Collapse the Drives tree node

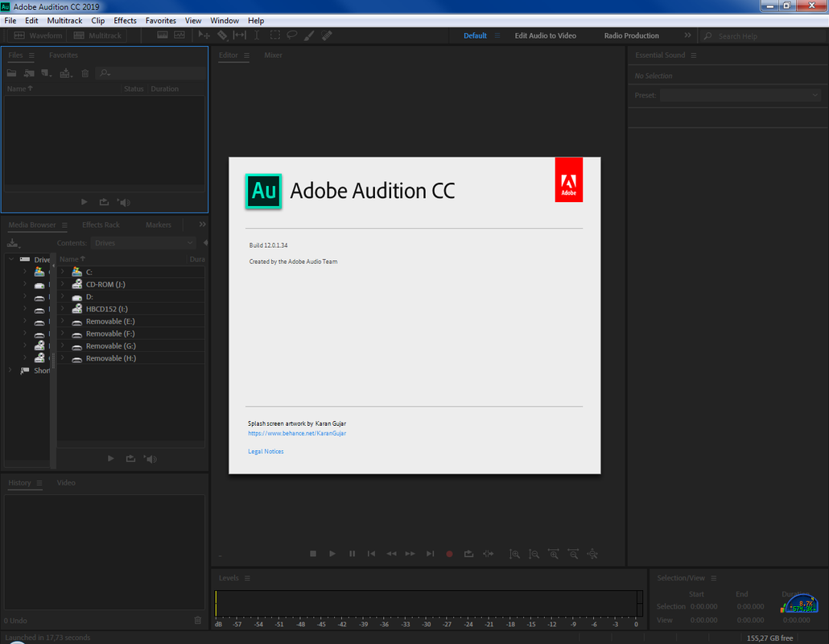(11, 259)
